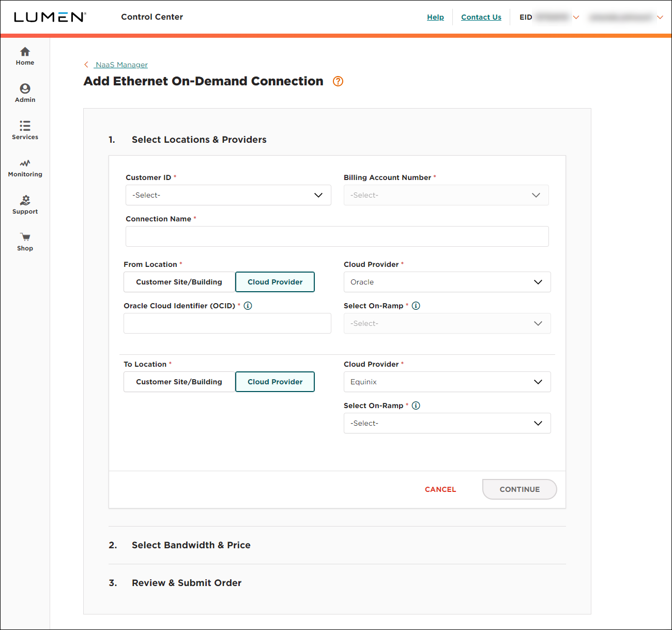Show info for From Location On-Ramp
Image resolution: width=672 pixels, height=630 pixels.
[x=416, y=306]
